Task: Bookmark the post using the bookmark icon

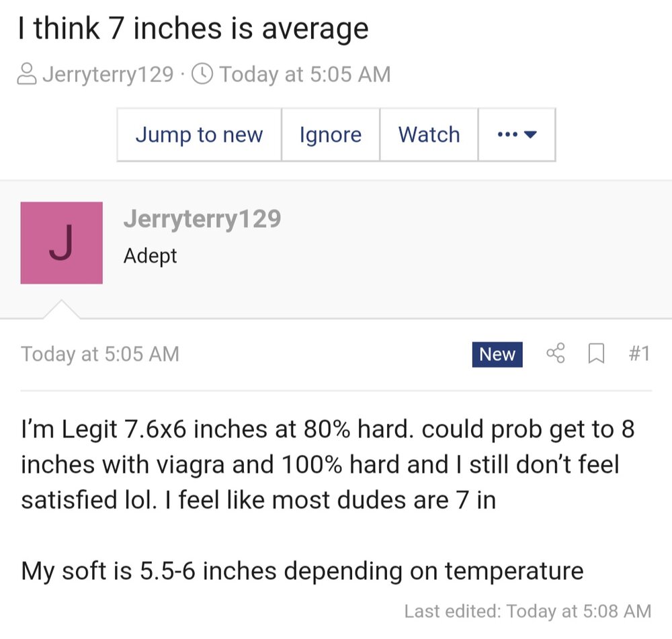Action: tap(595, 353)
